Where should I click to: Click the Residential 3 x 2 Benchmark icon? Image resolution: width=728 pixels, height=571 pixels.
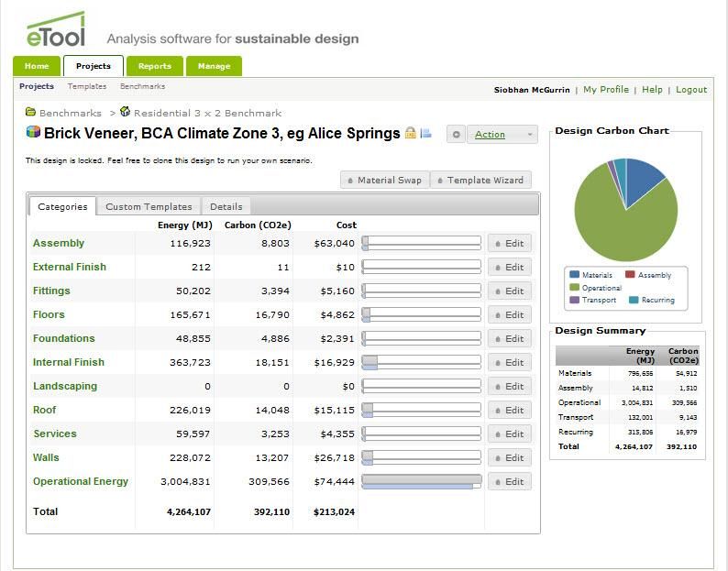pos(126,113)
